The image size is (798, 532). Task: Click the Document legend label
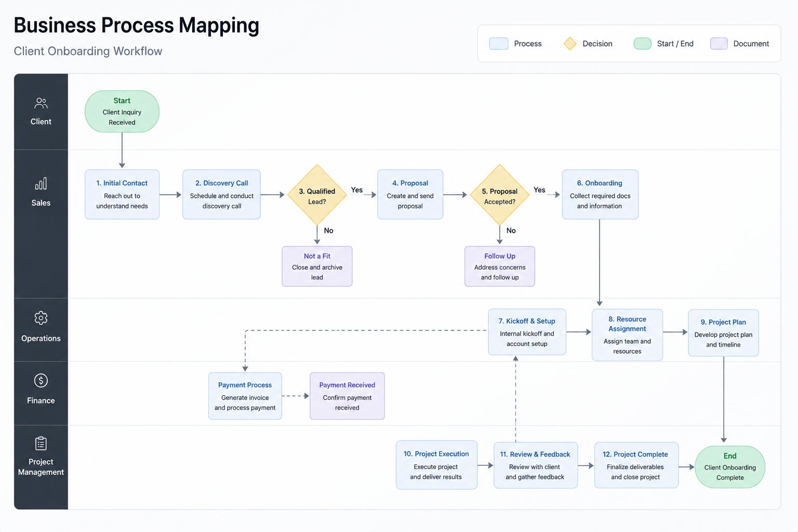[x=751, y=44]
